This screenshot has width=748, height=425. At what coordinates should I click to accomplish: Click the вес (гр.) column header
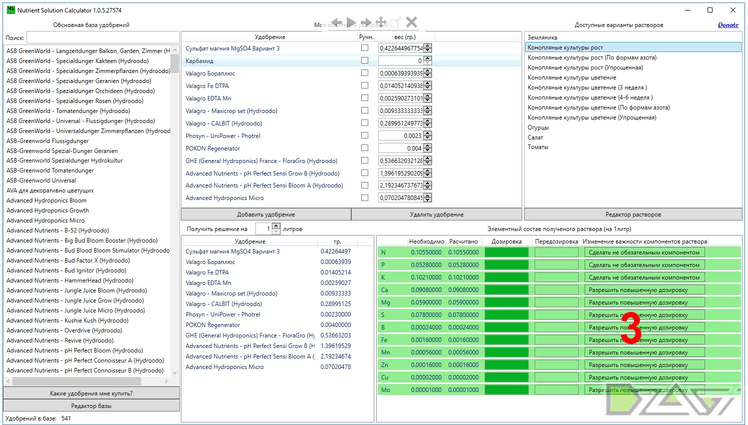click(x=405, y=37)
